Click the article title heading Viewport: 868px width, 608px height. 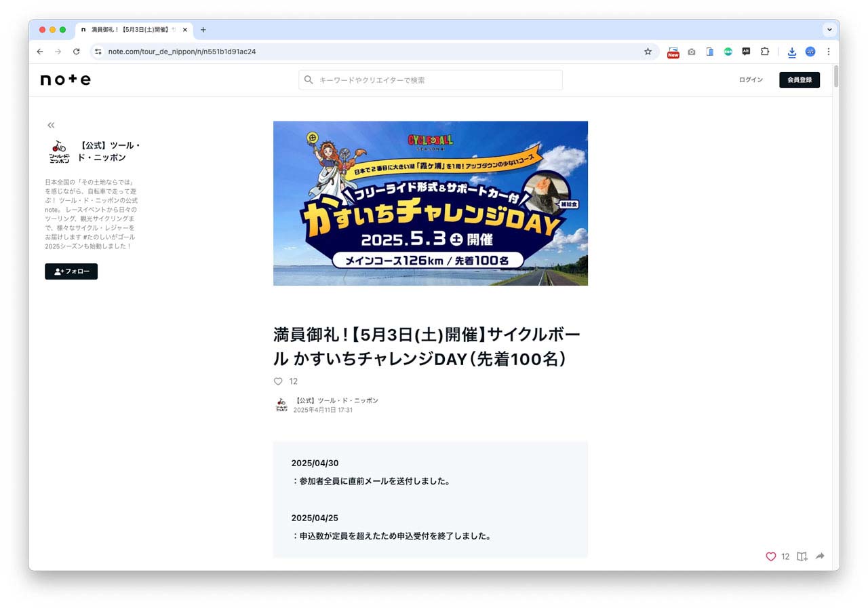pos(427,346)
